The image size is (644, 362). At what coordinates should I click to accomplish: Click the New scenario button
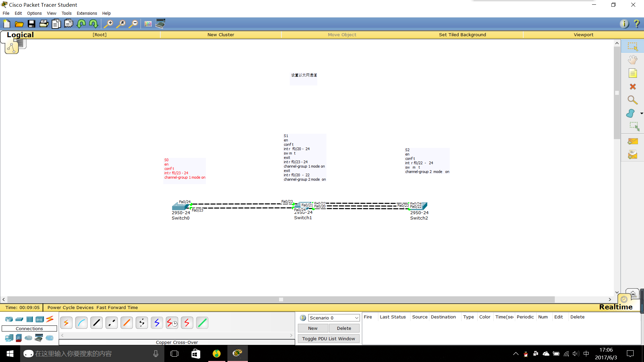(x=313, y=328)
